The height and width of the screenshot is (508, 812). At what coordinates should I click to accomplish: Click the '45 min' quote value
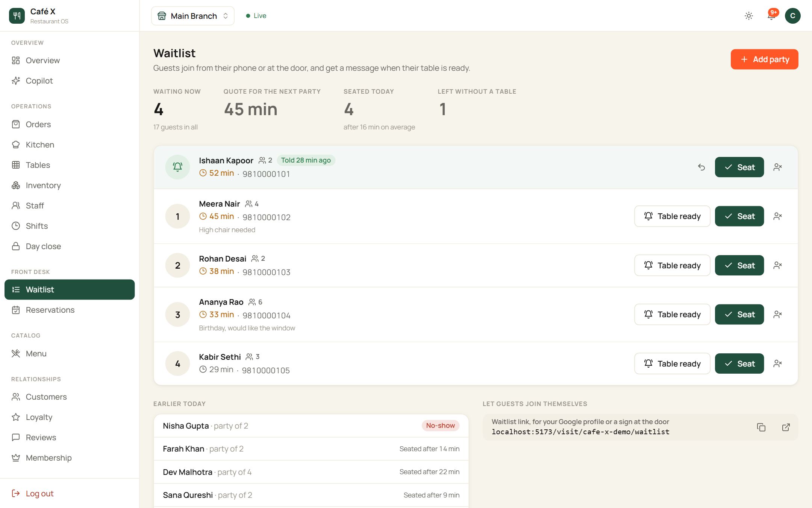(251, 110)
